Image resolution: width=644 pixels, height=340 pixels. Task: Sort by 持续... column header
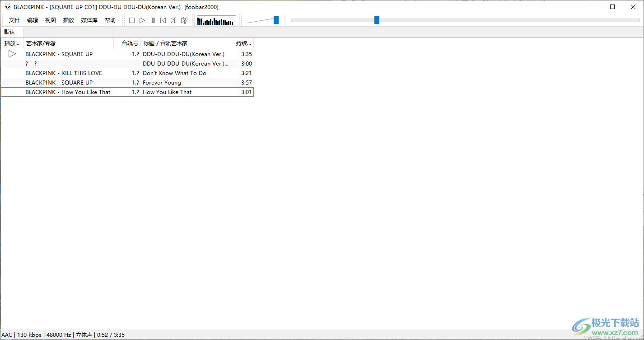[243, 43]
